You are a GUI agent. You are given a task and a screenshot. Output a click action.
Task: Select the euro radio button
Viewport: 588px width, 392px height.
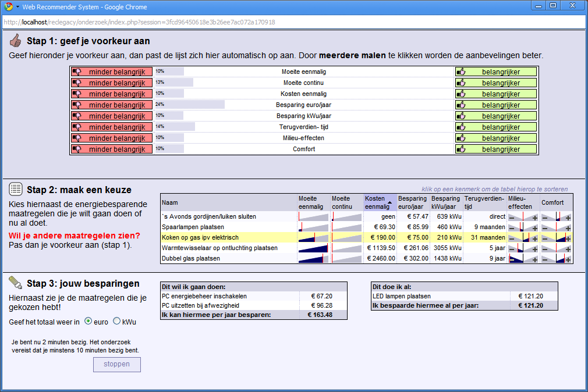[88, 321]
